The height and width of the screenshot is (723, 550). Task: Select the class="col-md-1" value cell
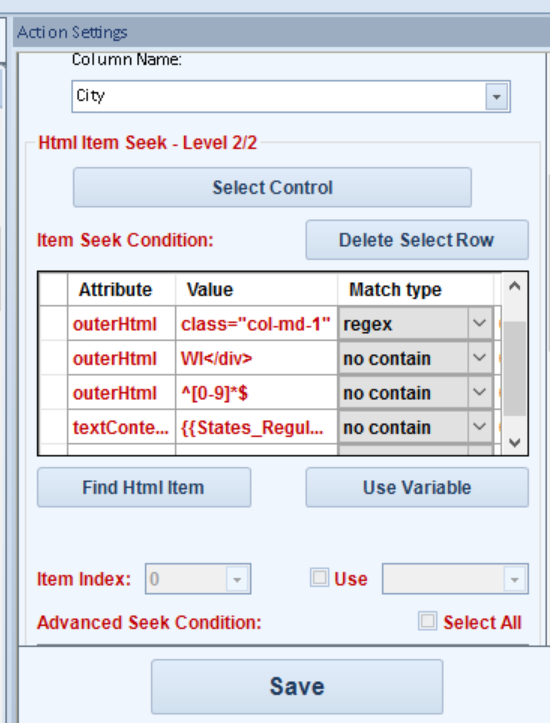[256, 324]
